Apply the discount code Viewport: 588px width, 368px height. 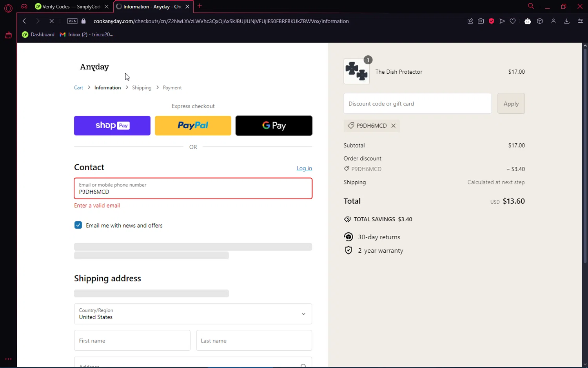pos(511,104)
